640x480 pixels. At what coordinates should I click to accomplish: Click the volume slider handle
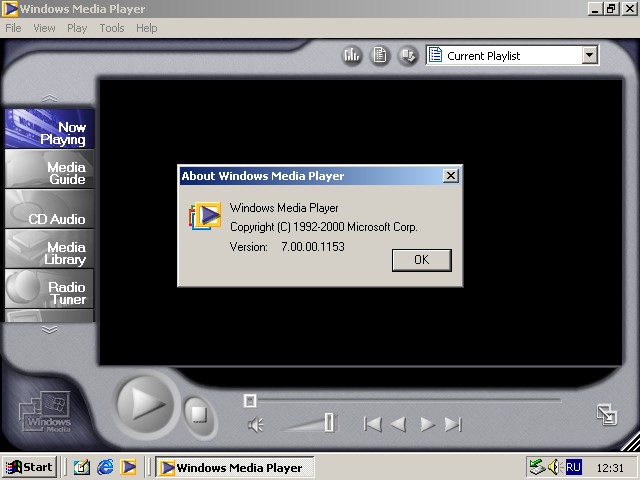(329, 423)
